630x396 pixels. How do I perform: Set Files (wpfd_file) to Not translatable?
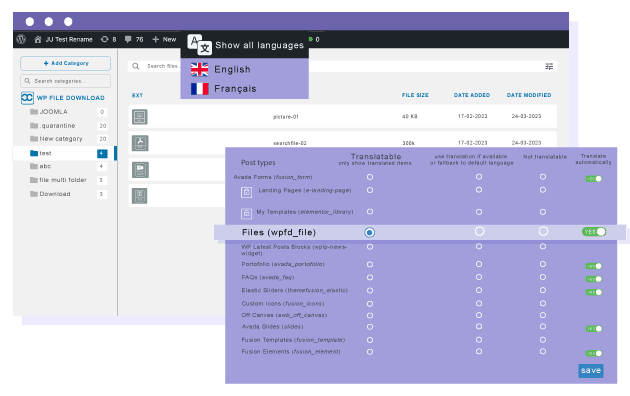pos(543,231)
